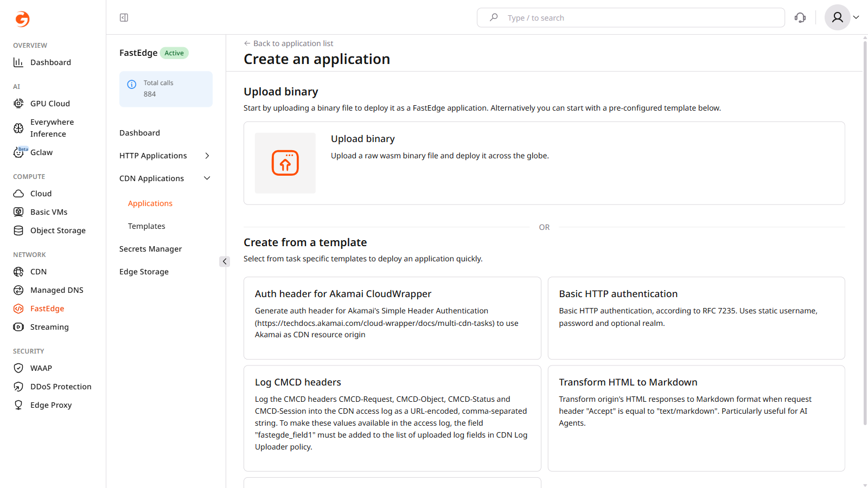Image resolution: width=868 pixels, height=488 pixels.
Task: Click the Active status badge
Action: click(x=174, y=53)
